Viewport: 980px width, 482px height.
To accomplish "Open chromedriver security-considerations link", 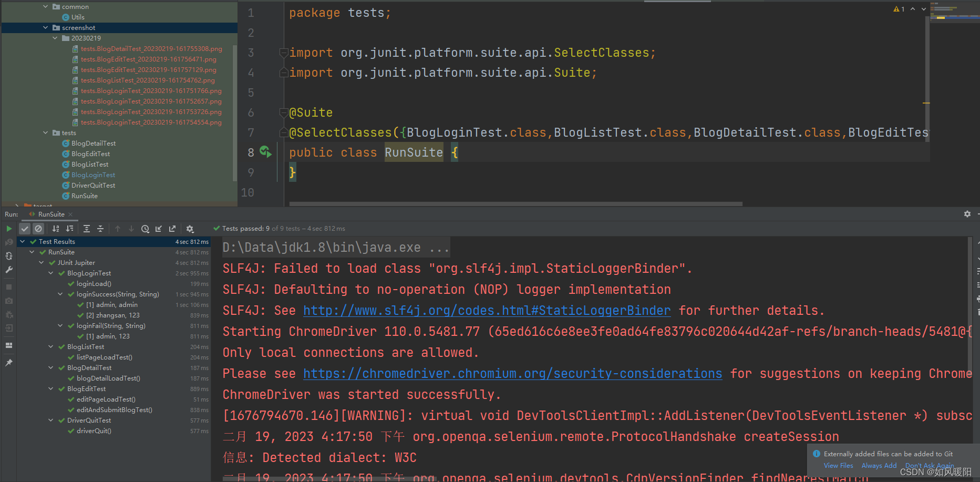I will point(512,374).
